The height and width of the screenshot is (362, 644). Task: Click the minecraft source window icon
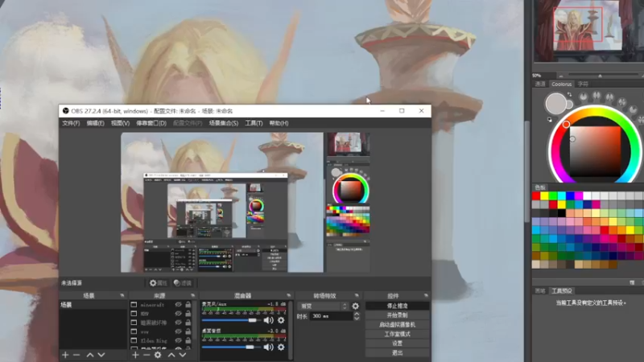pos(134,305)
